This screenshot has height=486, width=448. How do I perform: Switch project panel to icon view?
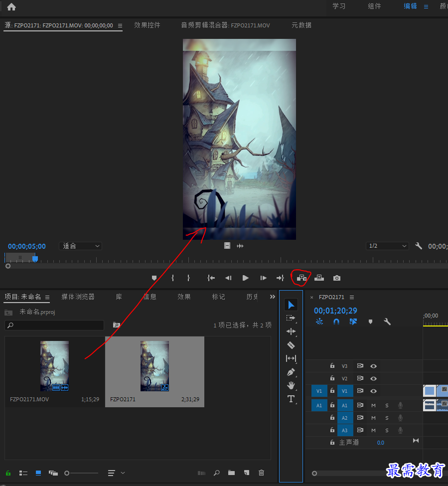pyautogui.click(x=38, y=473)
